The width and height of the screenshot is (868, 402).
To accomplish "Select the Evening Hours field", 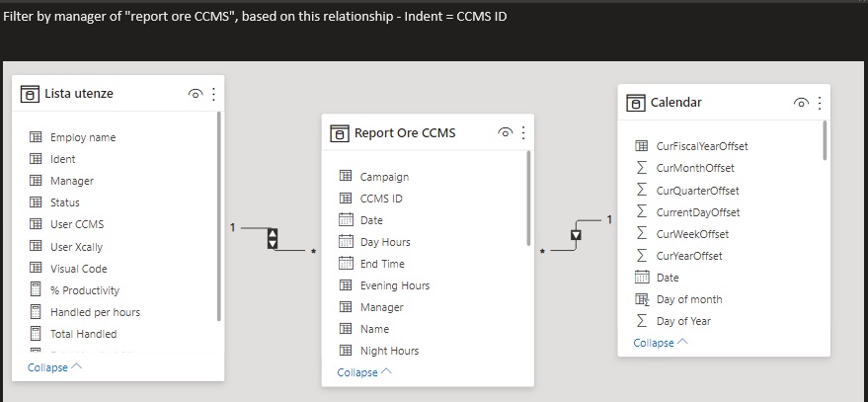I will (x=395, y=285).
